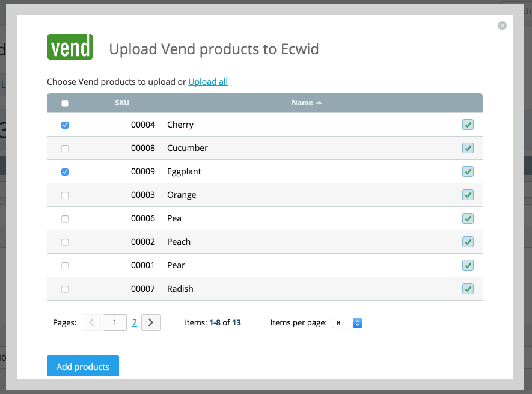Enable the Pear product checkbox
Viewport: 532px width, 394px height.
(65, 266)
